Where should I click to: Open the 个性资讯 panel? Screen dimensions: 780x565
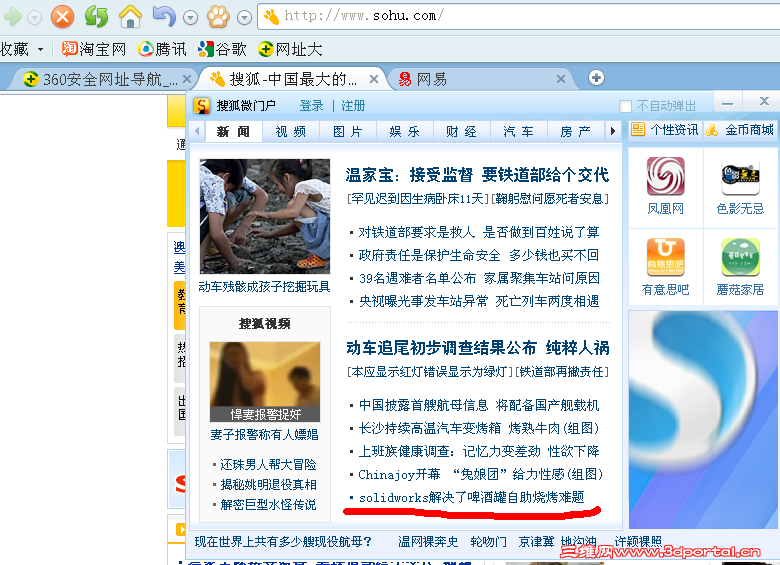(x=666, y=130)
